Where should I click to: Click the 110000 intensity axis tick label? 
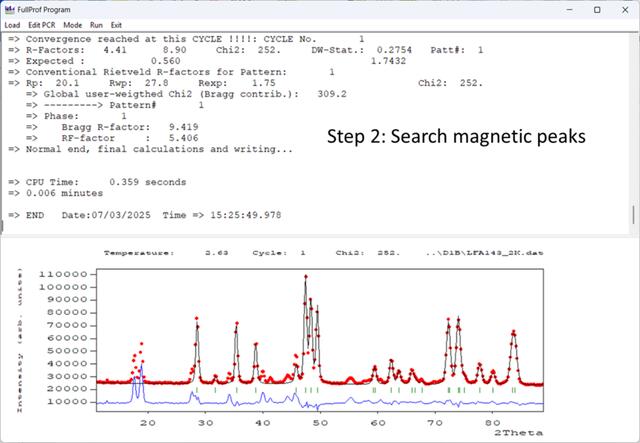point(63,274)
